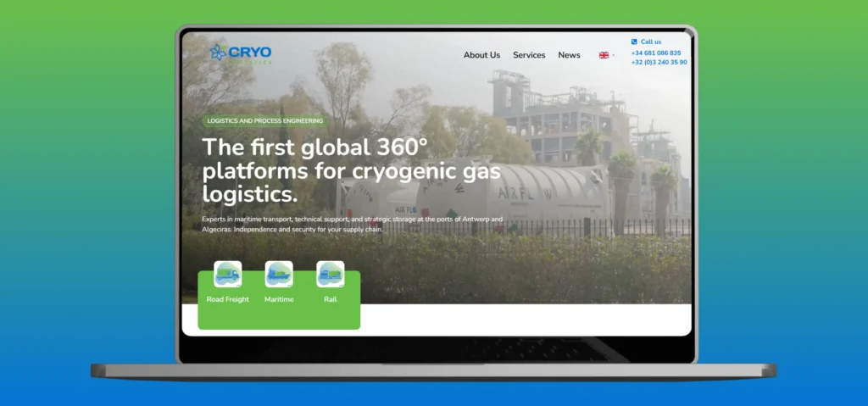
Task: Open the Rail label link
Action: (x=331, y=300)
